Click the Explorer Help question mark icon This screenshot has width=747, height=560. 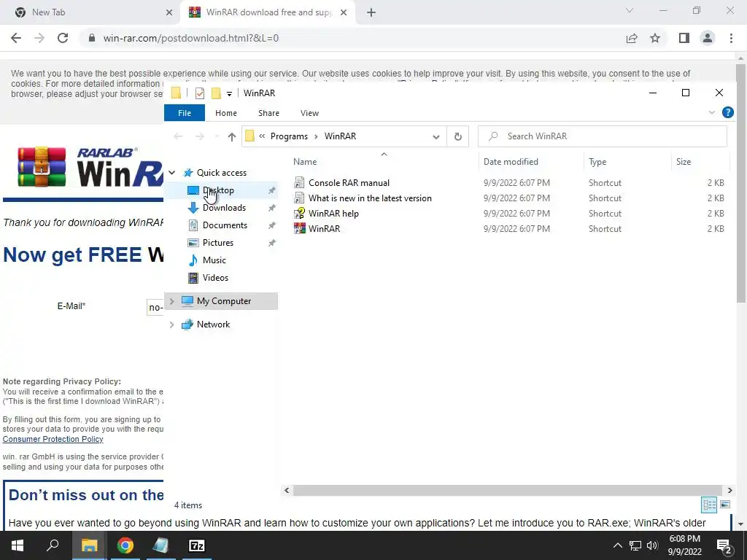[727, 112]
